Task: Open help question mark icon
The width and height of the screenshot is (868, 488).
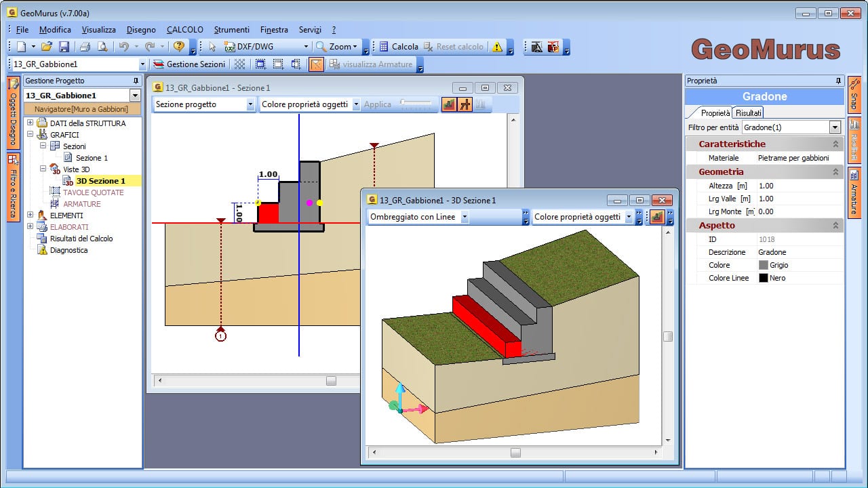Action: (179, 47)
